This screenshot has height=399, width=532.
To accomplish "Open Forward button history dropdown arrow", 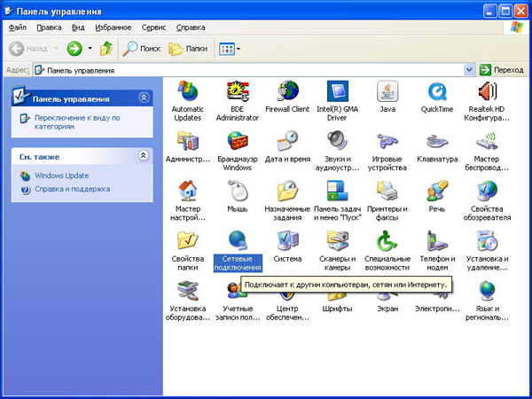I will click(90, 49).
